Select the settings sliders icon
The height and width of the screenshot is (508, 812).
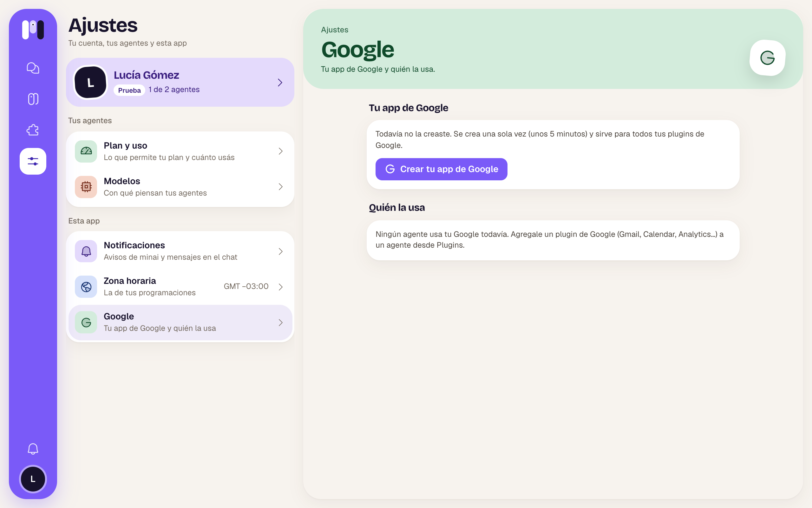click(33, 161)
